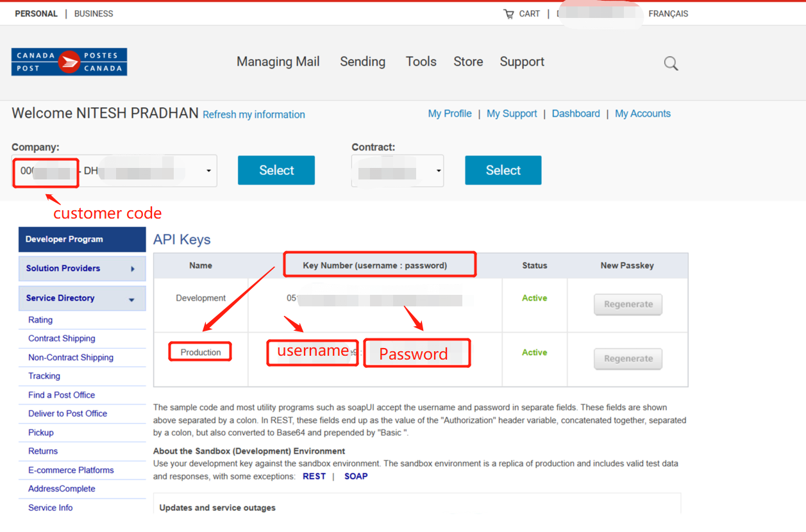Click the Select button beside Company
The width and height of the screenshot is (806, 532).
276,170
